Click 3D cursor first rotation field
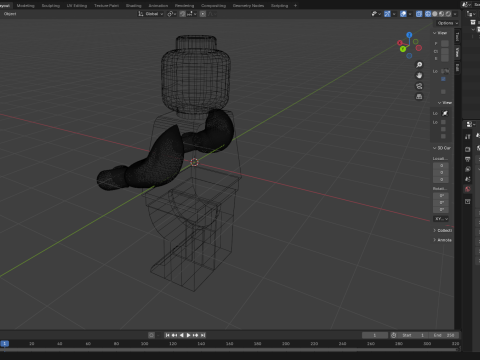This screenshot has width=480, height=360. pos(441,196)
